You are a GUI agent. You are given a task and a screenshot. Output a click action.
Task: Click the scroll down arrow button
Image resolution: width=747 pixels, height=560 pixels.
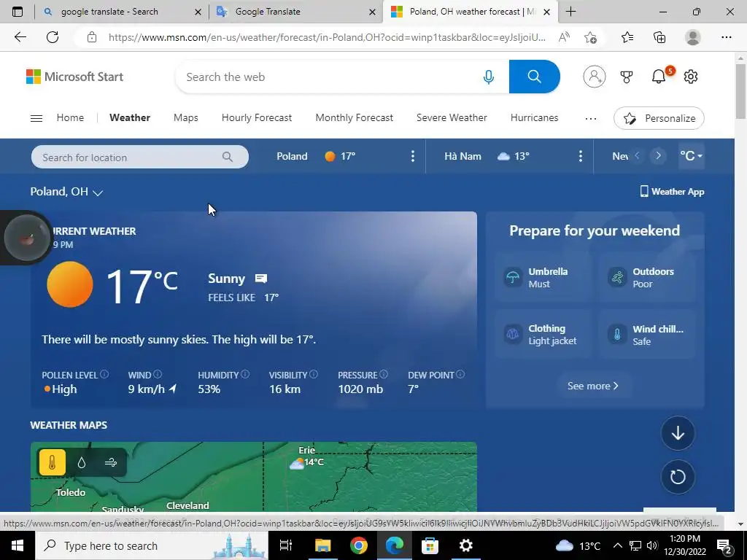(x=678, y=433)
